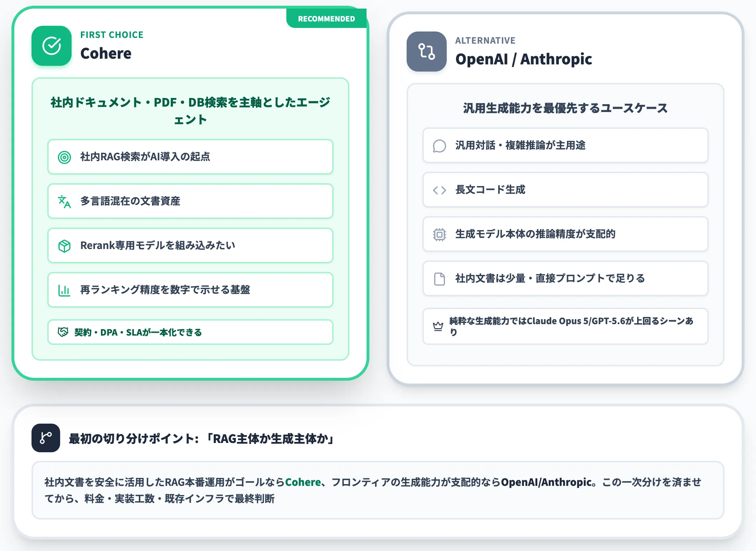The width and height of the screenshot is (756, 551).
Task: Click the bar chart icon for 再ランキング精度
Action: point(64,290)
